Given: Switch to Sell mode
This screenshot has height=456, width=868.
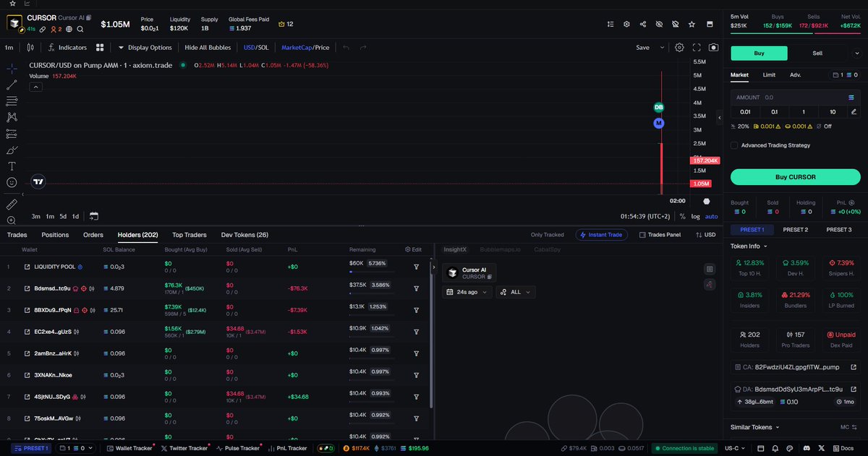Looking at the screenshot, I should pyautogui.click(x=817, y=53).
